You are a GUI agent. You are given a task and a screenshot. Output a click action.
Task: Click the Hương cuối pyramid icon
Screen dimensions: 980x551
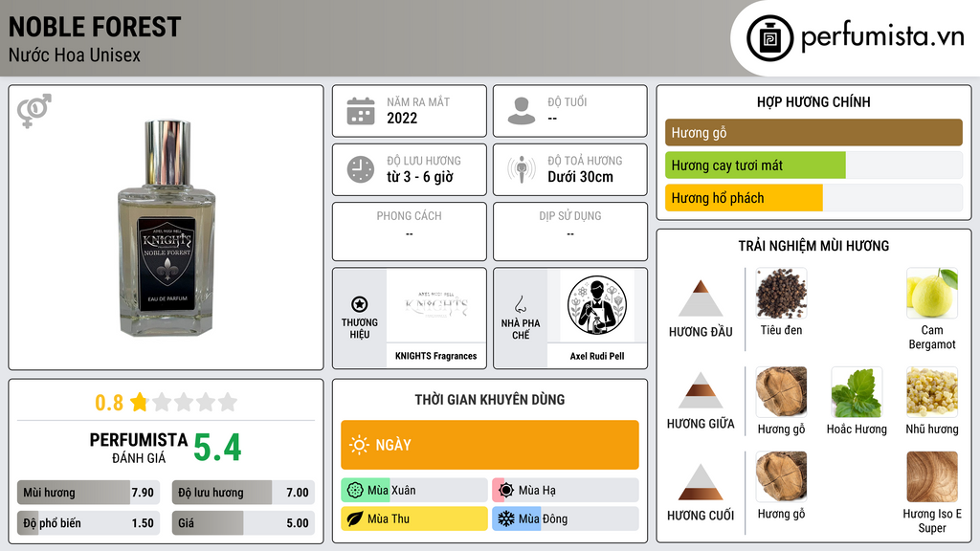700,482
